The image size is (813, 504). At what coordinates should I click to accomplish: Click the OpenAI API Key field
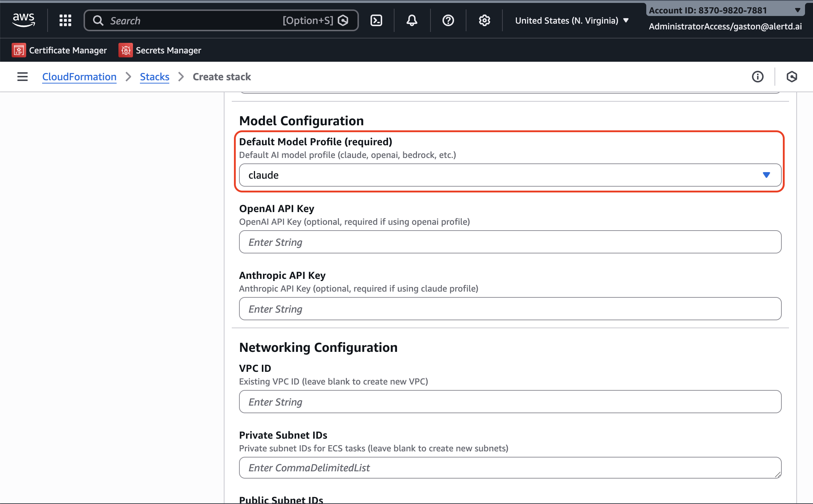point(510,242)
